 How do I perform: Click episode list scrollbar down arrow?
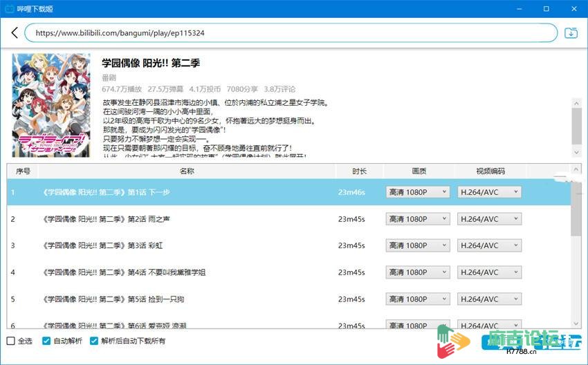pos(576,324)
